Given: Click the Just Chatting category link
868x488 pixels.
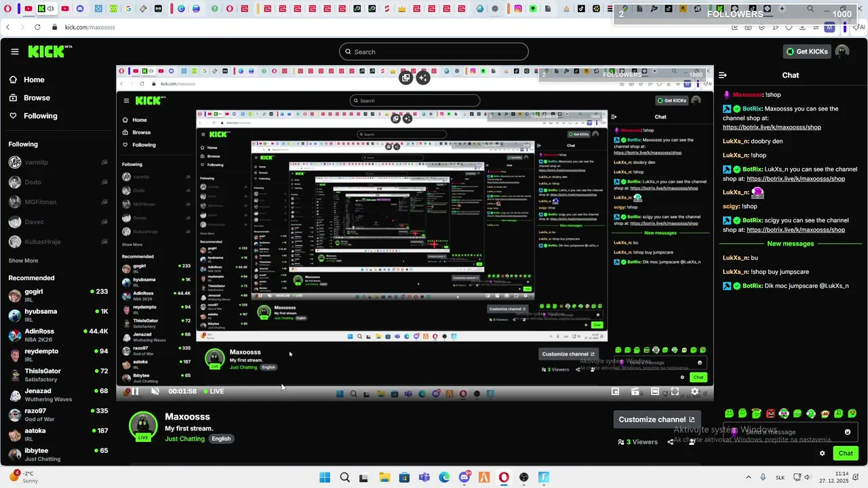Looking at the screenshot, I should pos(184,439).
